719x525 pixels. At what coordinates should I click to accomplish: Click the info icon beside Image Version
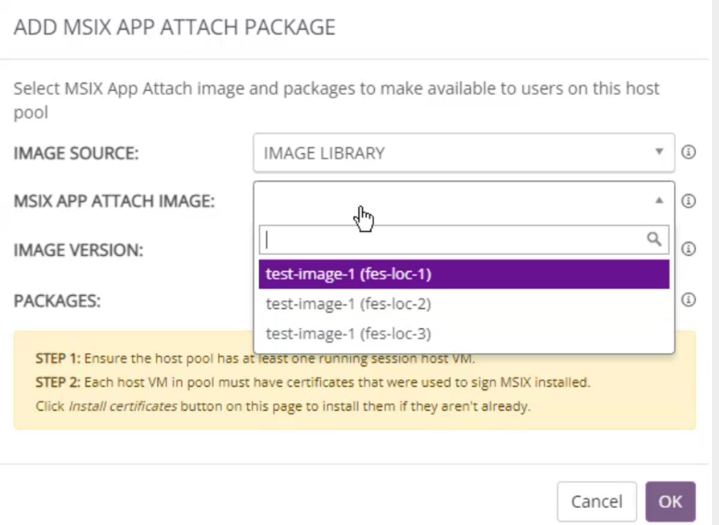click(x=688, y=250)
